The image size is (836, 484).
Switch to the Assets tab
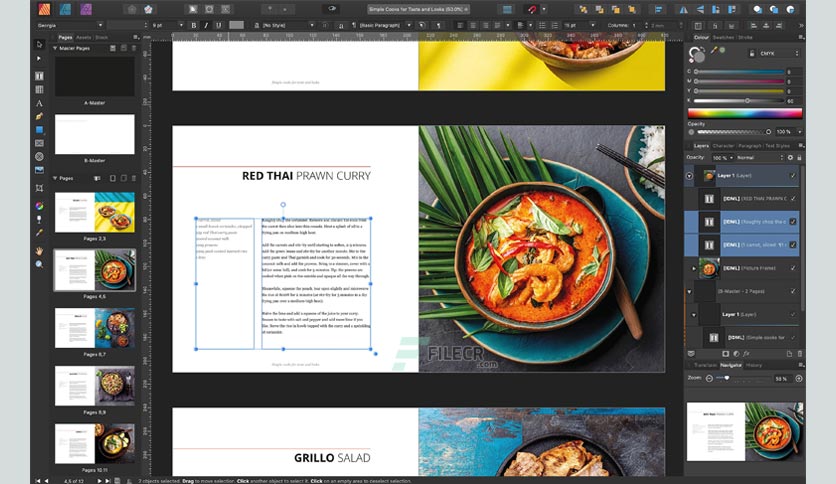click(84, 37)
